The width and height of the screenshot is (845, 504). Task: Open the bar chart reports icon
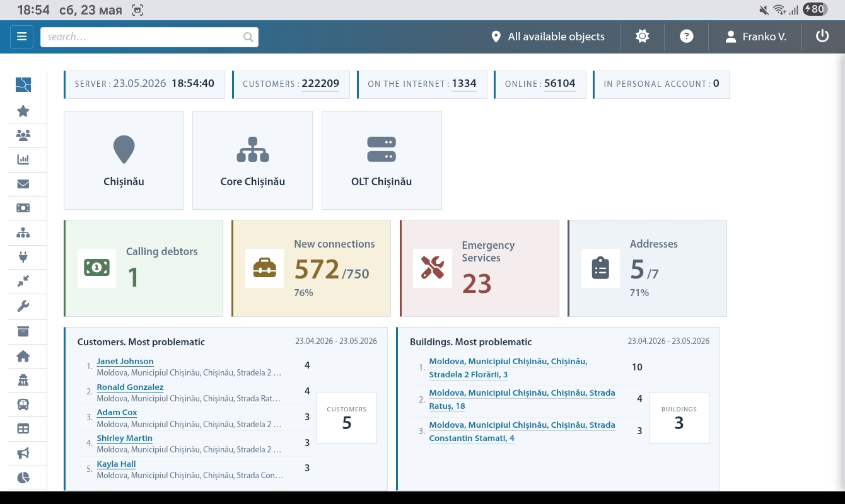(x=23, y=159)
